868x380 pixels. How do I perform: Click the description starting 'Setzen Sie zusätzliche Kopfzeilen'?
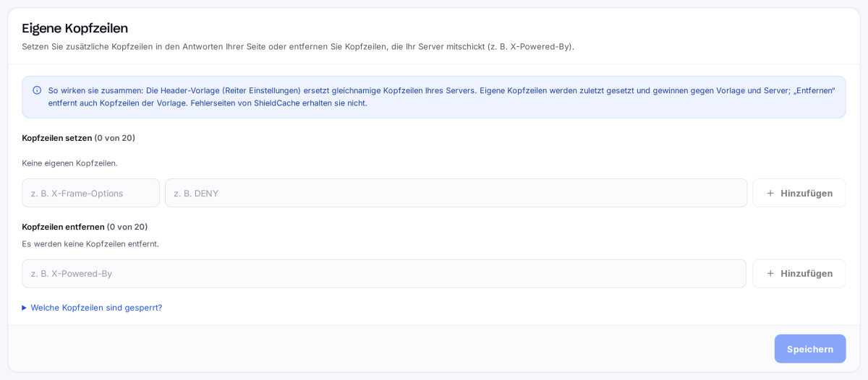coord(298,46)
